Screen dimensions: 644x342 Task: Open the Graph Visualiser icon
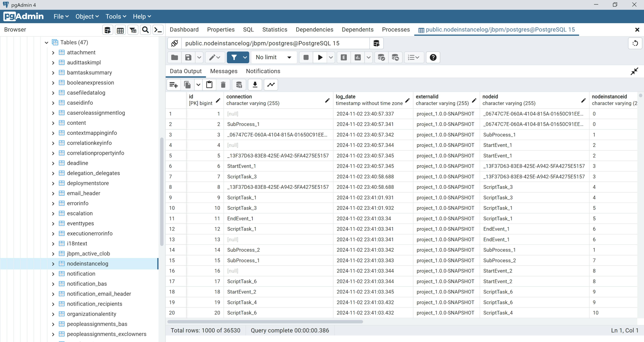[x=271, y=85]
